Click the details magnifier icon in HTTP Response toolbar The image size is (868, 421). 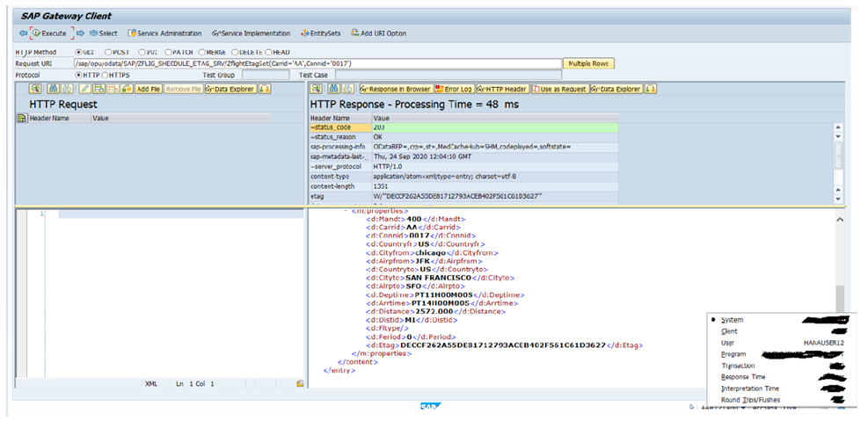pyautogui.click(x=316, y=89)
